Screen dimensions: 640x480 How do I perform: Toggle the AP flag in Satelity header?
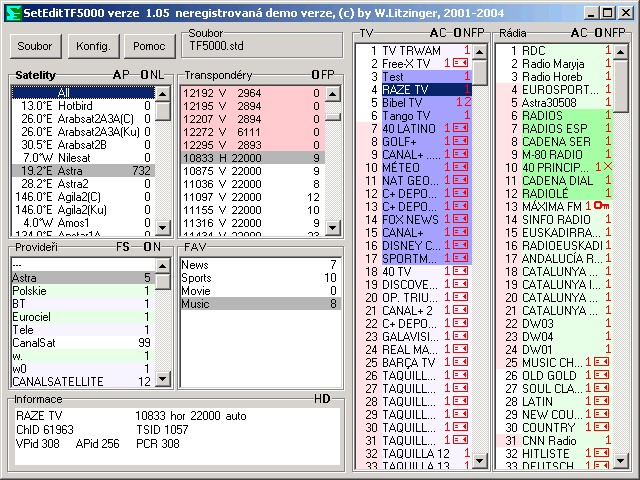tap(121, 75)
